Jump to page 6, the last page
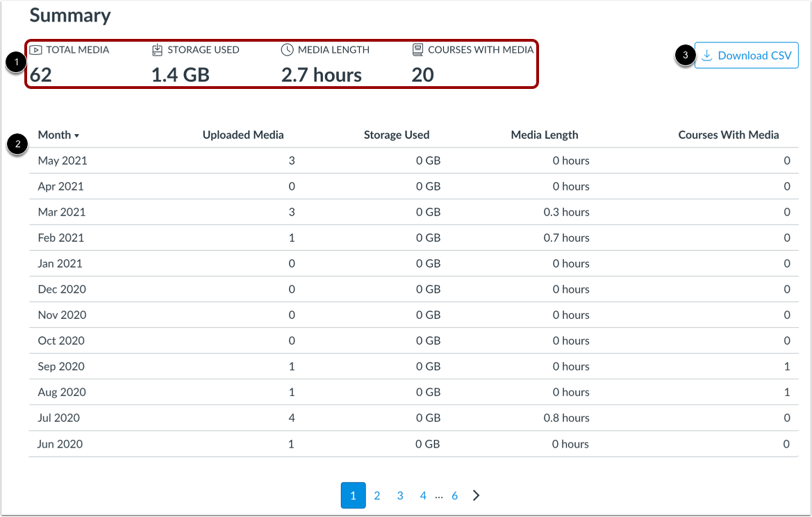Image resolution: width=812 pixels, height=517 pixels. pos(454,495)
